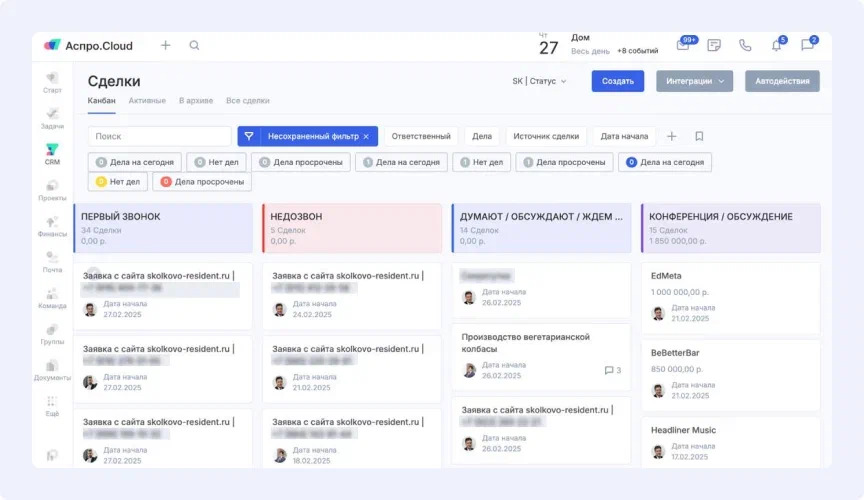The image size is (864, 500).
Task: Save filter with the bookmark icon
Action: click(699, 136)
